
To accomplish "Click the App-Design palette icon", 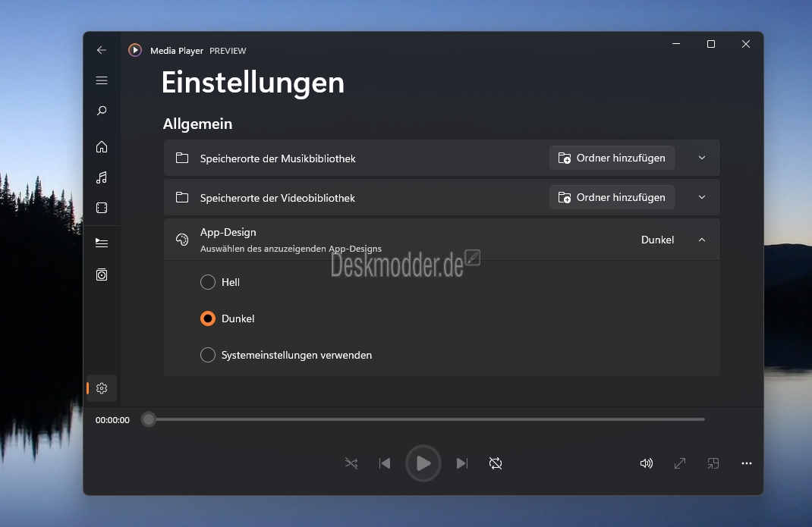I will [x=182, y=239].
